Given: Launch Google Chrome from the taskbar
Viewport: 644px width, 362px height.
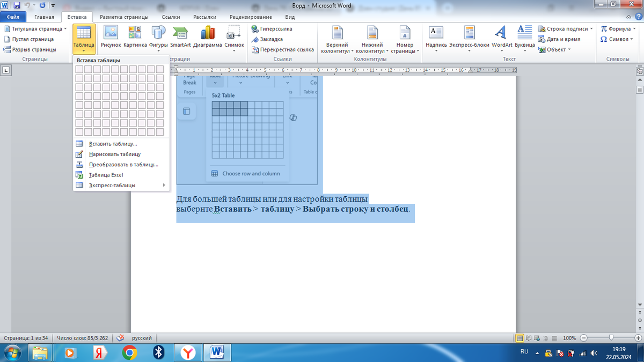Looking at the screenshot, I should point(128,352).
